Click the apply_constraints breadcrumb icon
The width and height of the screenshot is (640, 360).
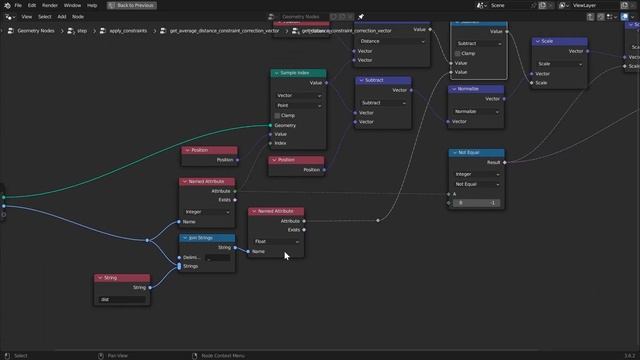pos(103,31)
